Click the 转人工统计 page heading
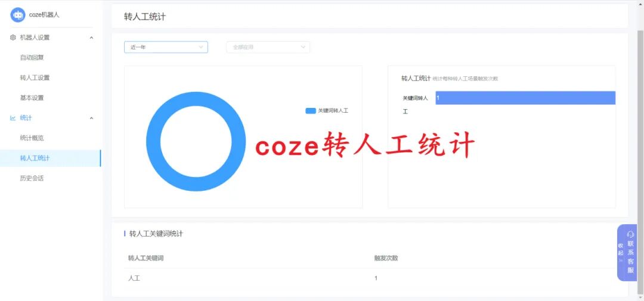Screen dimensions: 644x301 pyautogui.click(x=145, y=17)
